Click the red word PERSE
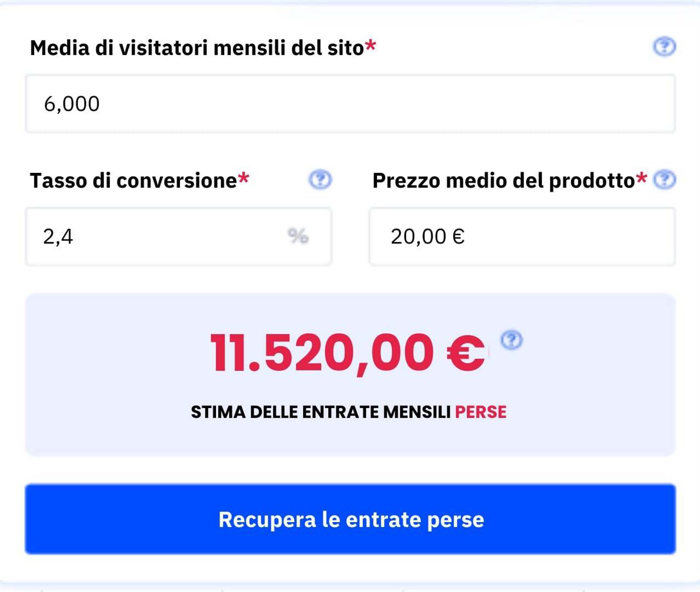 [480, 412]
